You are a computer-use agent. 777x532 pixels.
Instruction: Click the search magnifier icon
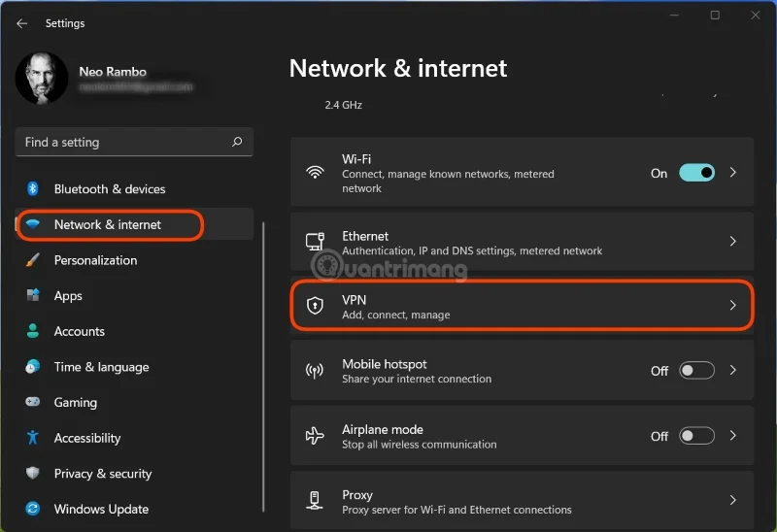[x=237, y=142]
